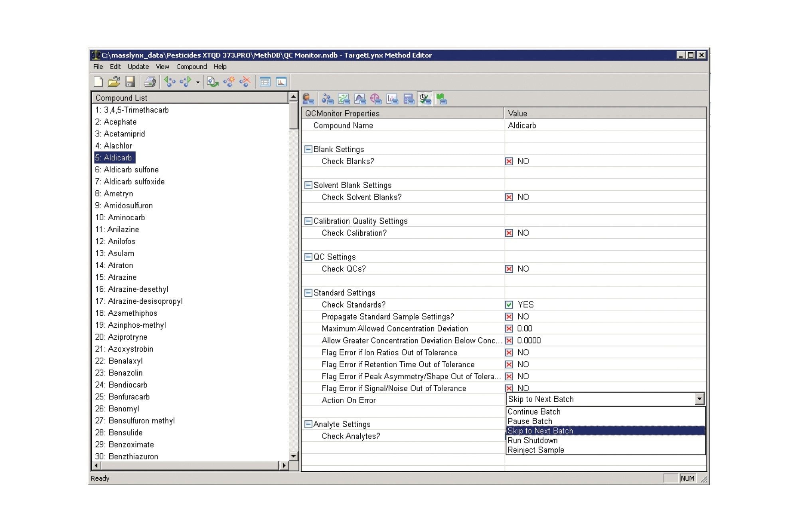Click the compound list scroll up arrow
Image resolution: width=798 pixels, height=532 pixels.
pyautogui.click(x=293, y=97)
